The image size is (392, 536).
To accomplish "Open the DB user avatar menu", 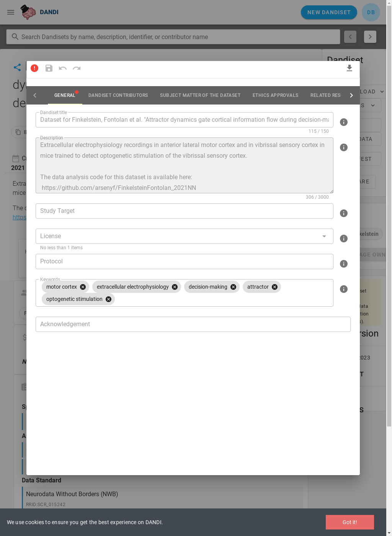I will click(x=371, y=12).
